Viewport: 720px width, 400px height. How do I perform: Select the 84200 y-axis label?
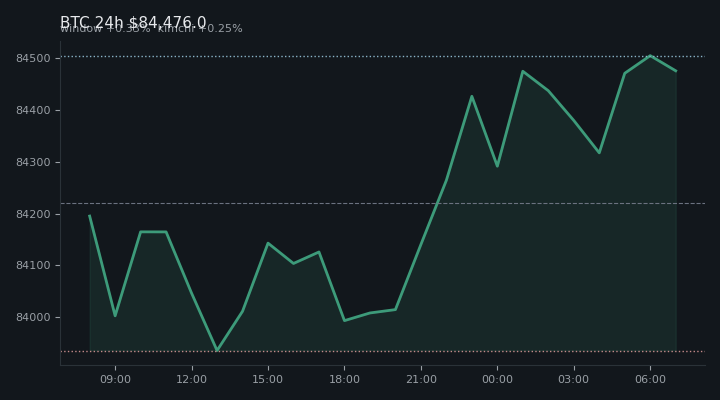(33, 214)
